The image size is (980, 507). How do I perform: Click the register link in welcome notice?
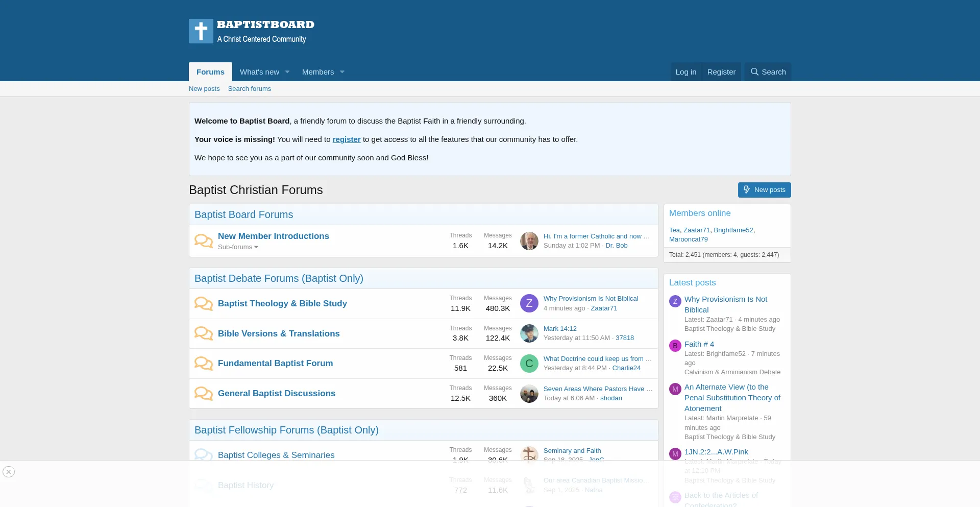point(346,139)
